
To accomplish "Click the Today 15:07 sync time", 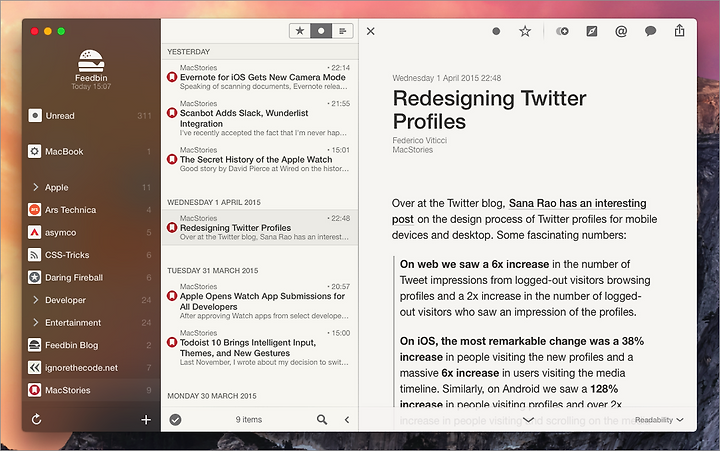I will click(91, 86).
